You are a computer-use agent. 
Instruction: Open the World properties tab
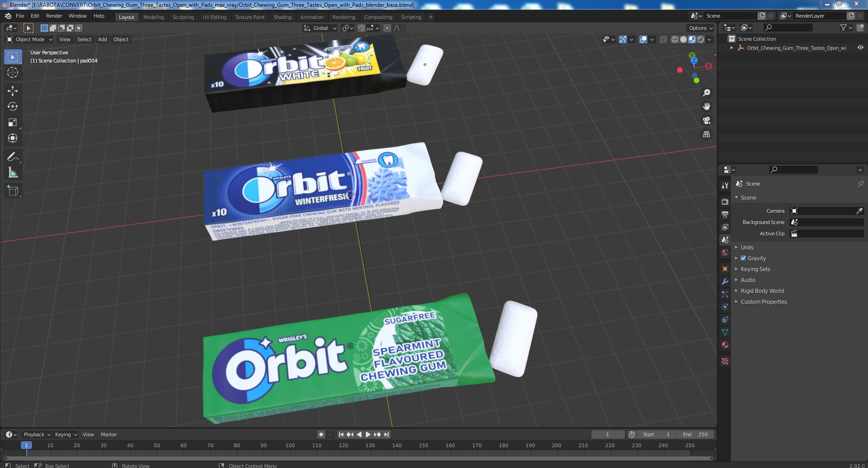pos(725,253)
